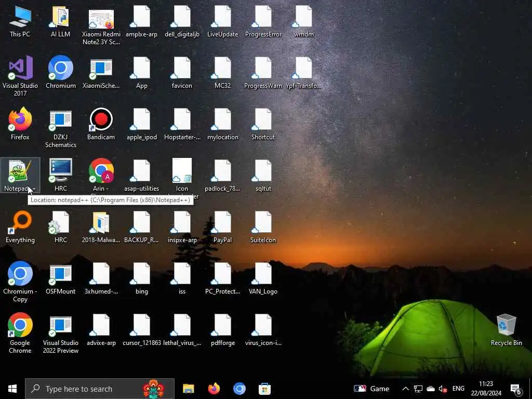Open the Windows Start menu

(12, 389)
